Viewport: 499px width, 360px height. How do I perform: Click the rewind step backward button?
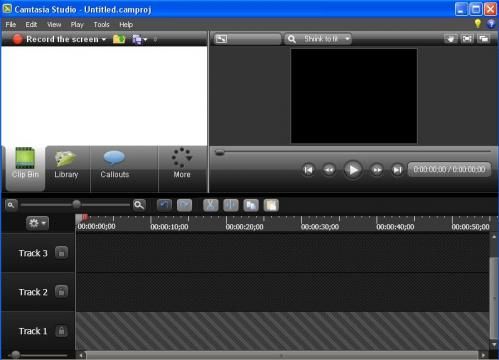(x=329, y=170)
